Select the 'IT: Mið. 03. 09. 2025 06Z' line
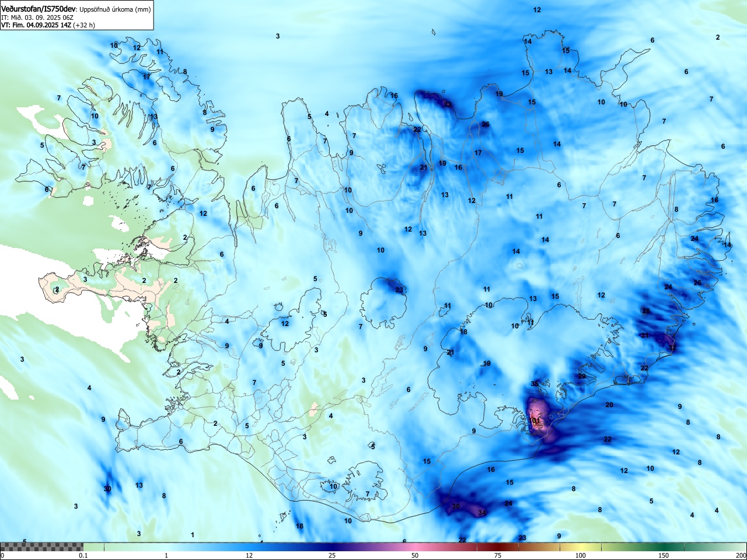747x560 pixels. coord(37,17)
